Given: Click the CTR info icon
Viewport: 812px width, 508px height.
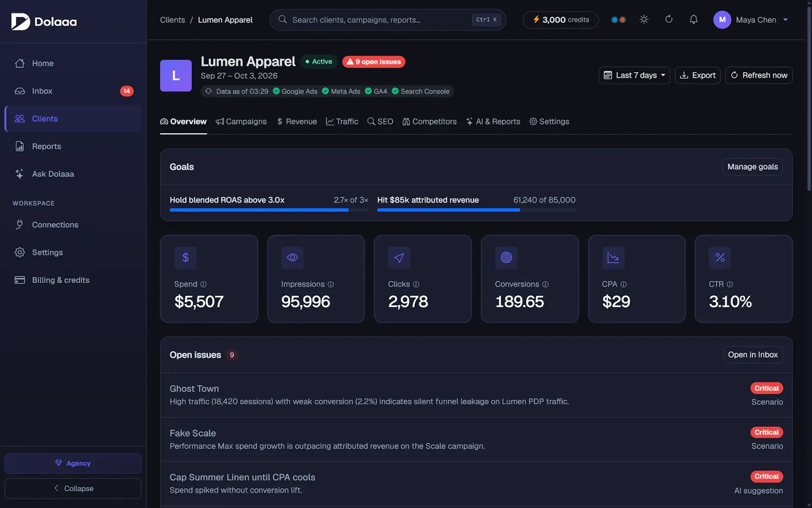Looking at the screenshot, I should 730,284.
